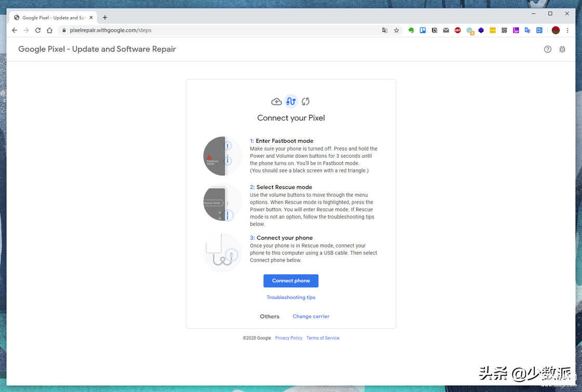
Task: Click the Rescue mode illustration
Action: coord(222,203)
